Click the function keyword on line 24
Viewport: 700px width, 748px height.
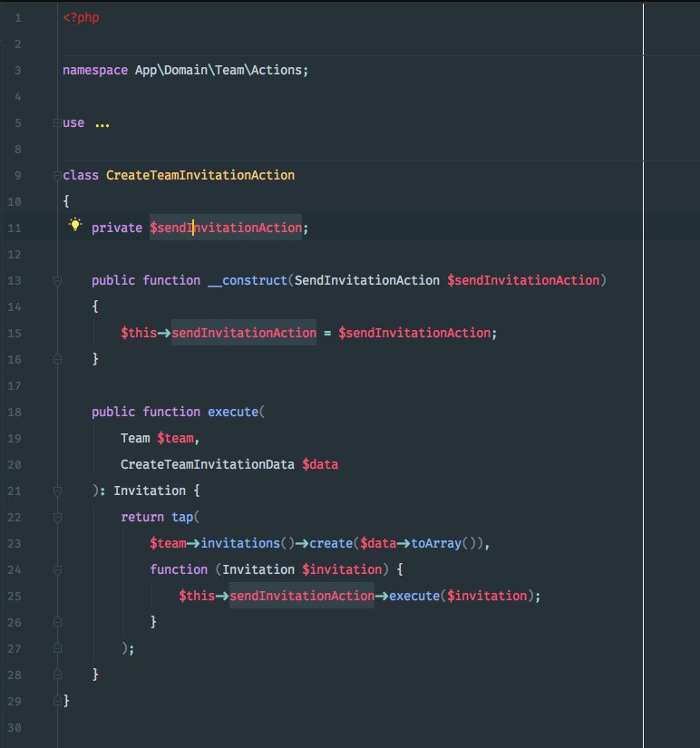(179, 569)
